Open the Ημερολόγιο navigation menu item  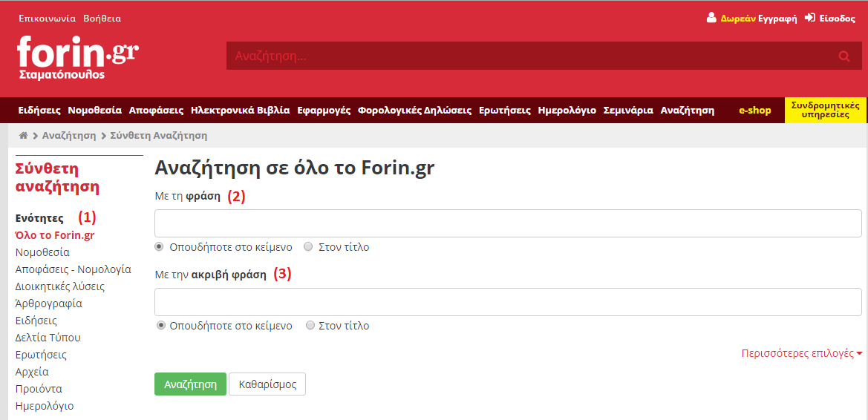[x=567, y=110]
